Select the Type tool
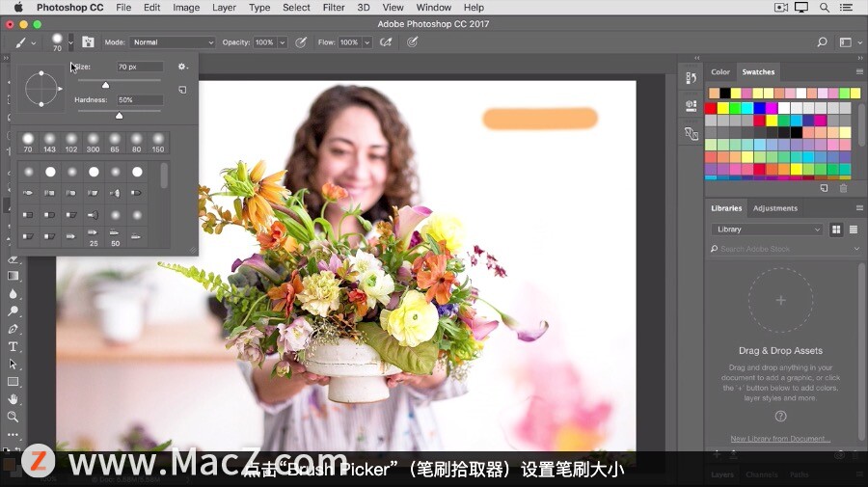The height and width of the screenshot is (487, 868). 14,346
